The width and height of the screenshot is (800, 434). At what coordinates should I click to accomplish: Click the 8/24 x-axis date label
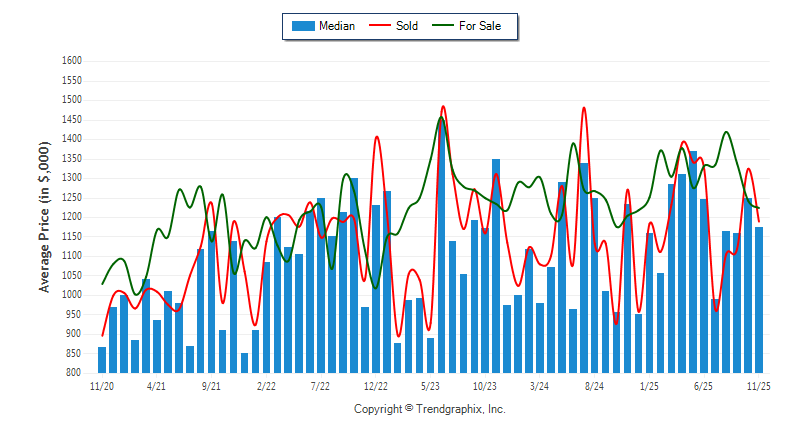(594, 385)
